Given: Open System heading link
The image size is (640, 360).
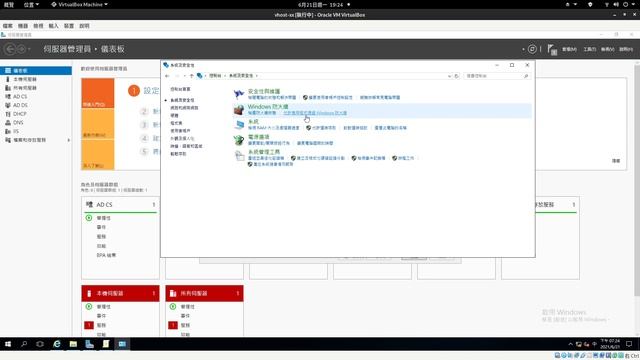Looking at the screenshot, I should point(253,122).
